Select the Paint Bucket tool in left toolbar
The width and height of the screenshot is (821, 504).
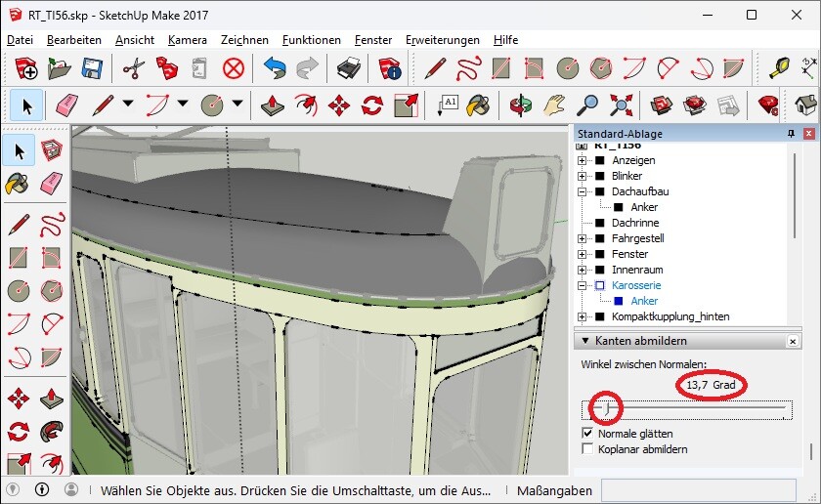point(18,184)
